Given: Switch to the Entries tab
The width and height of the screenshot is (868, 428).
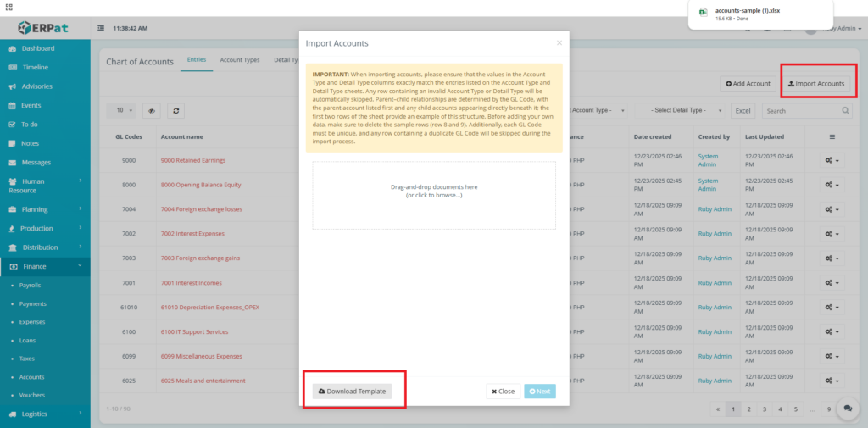Looking at the screenshot, I should click(197, 60).
